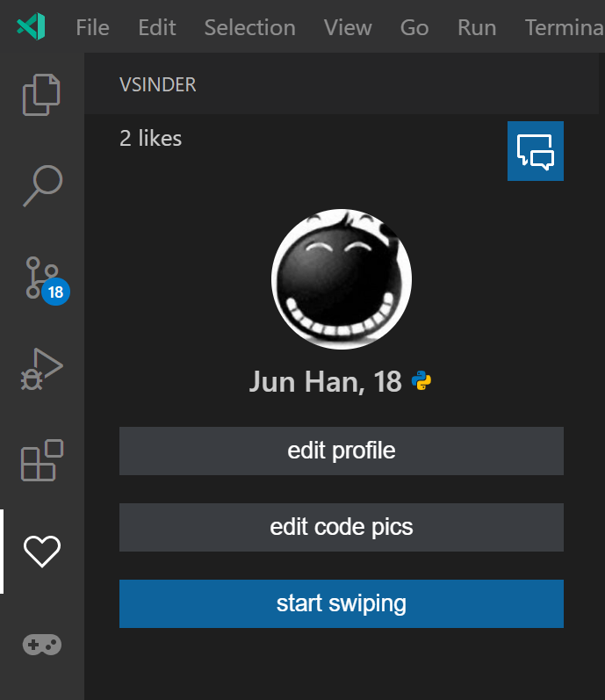Open the File menu
605x700 pixels.
click(92, 28)
